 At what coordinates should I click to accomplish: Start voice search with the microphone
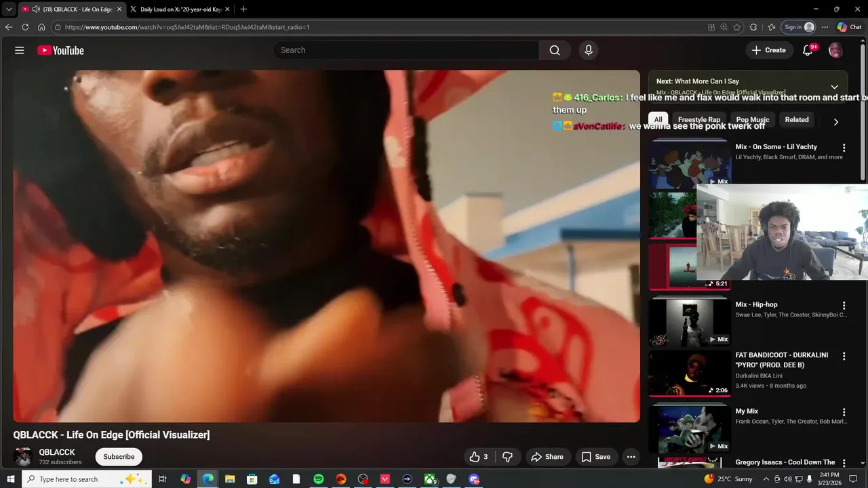pos(589,50)
